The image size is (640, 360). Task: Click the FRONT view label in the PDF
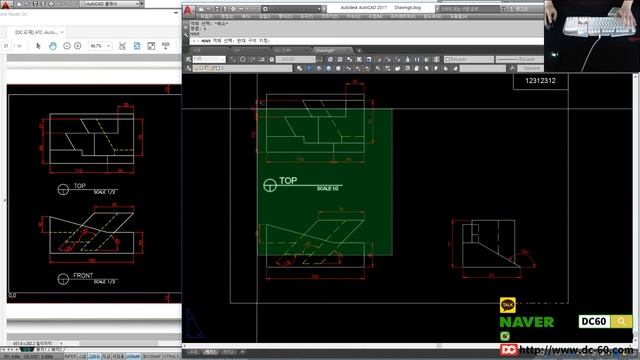click(x=83, y=276)
